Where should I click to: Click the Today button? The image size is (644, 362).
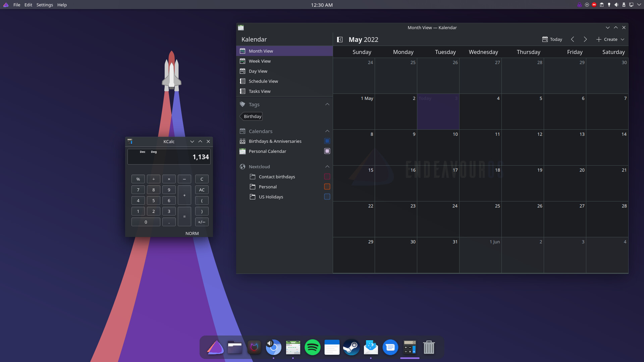[x=552, y=40]
